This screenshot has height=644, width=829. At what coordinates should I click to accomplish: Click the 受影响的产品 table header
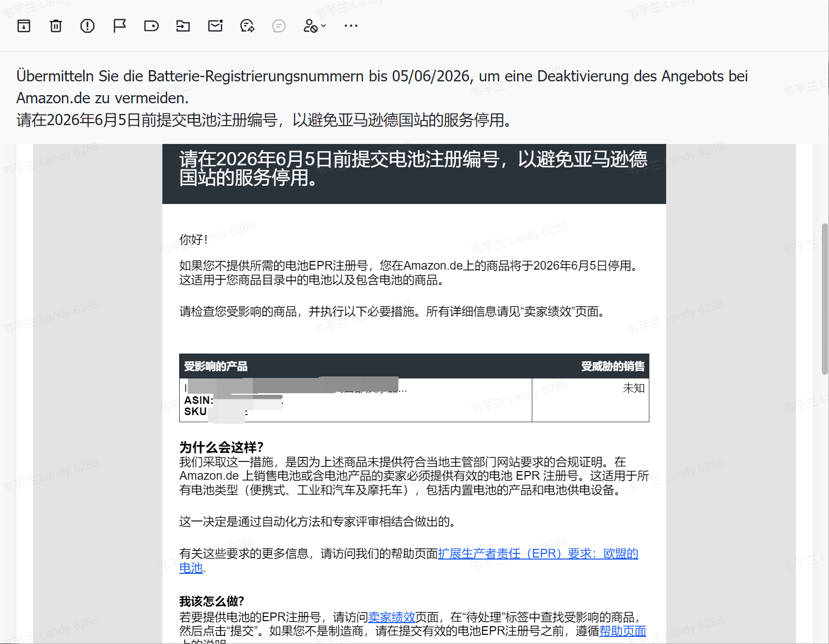coord(216,366)
